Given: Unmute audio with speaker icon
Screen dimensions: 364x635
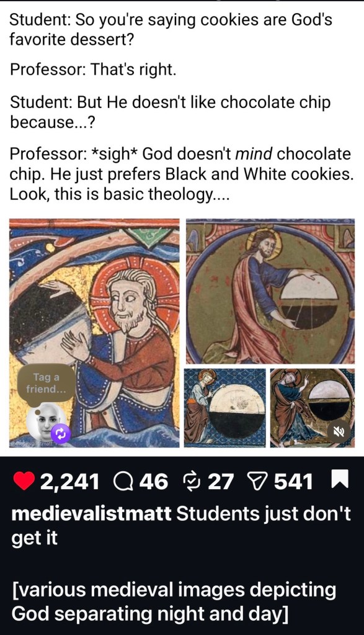Looking at the screenshot, I should (x=339, y=431).
